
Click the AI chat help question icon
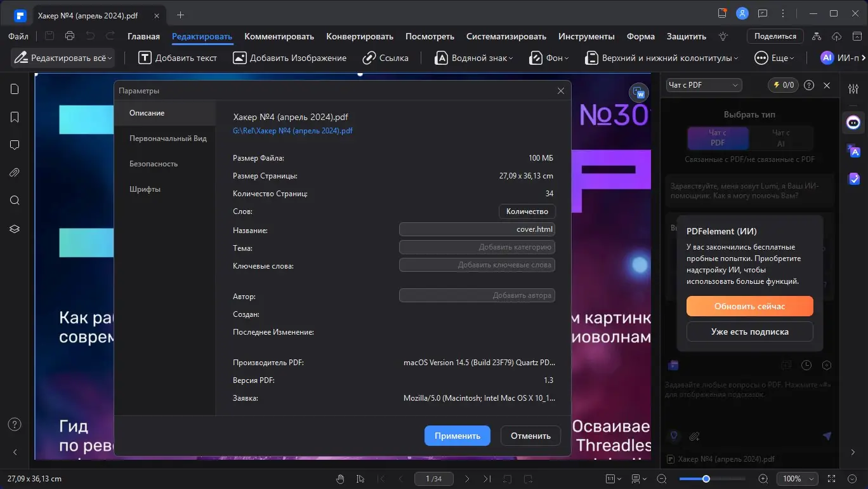[809, 85]
